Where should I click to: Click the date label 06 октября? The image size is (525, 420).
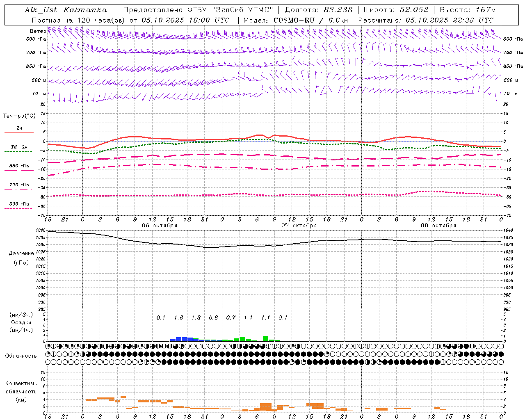coord(160,226)
